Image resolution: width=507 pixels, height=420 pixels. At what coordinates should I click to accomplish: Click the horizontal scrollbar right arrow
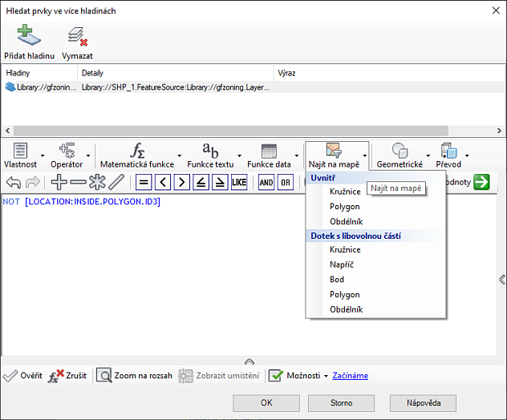(x=499, y=131)
